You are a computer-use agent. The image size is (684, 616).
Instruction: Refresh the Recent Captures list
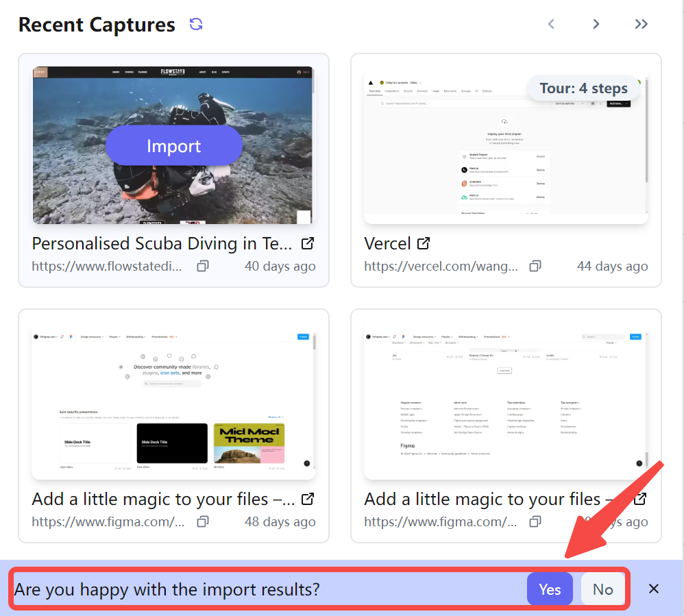click(x=196, y=25)
